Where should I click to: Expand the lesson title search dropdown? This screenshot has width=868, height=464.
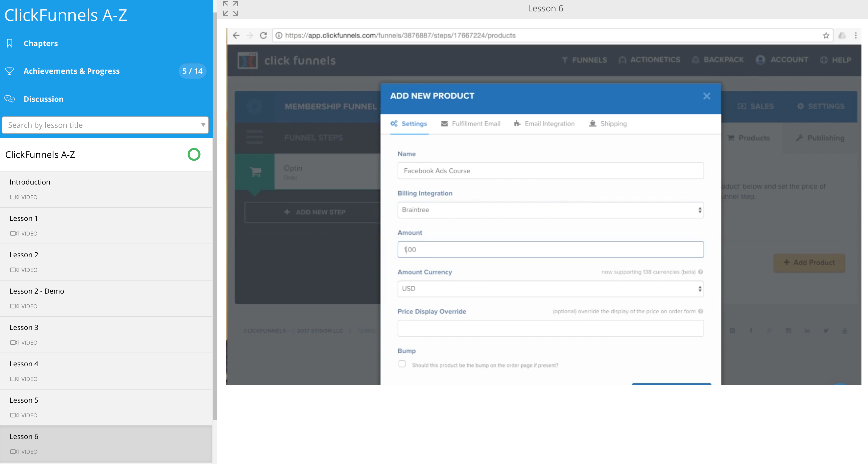click(x=203, y=125)
